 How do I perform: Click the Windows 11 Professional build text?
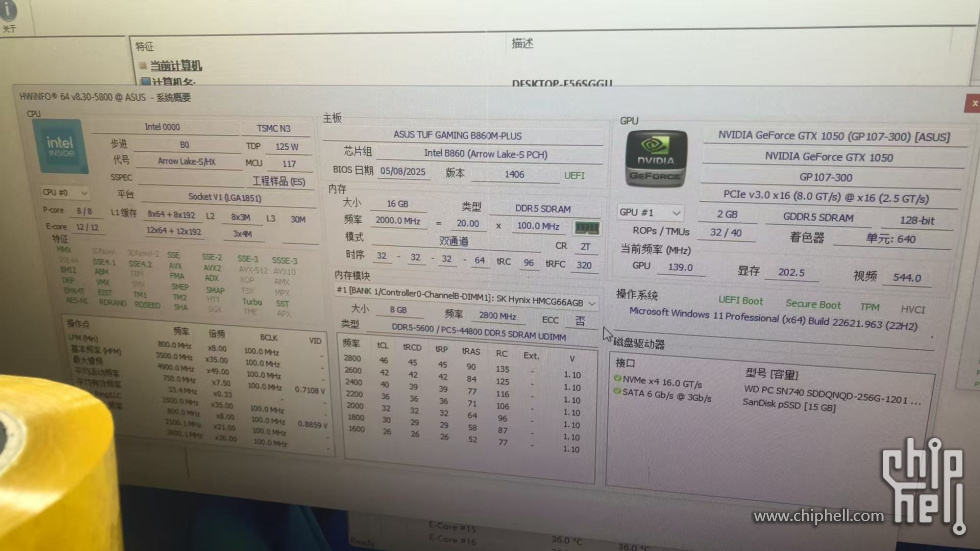click(x=773, y=319)
